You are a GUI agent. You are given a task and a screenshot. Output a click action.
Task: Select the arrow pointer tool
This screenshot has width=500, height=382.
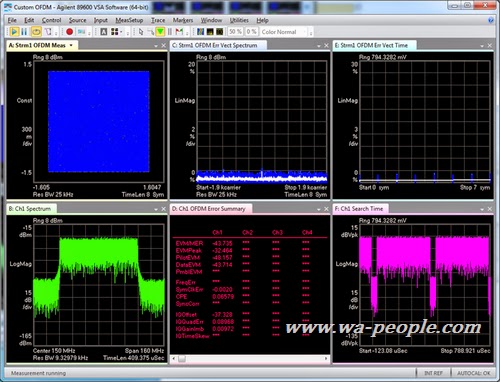coord(141,32)
